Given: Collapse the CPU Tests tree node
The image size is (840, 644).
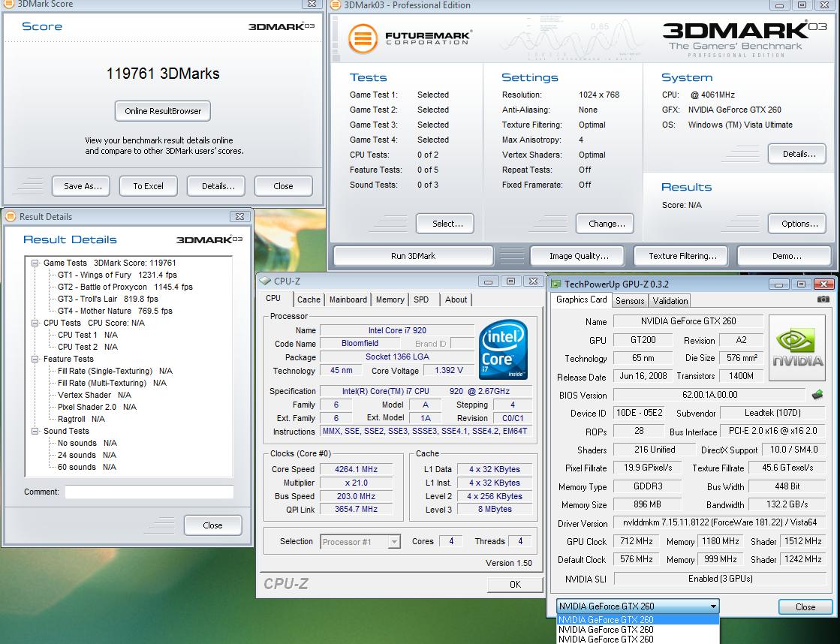Looking at the screenshot, I should (x=35, y=323).
